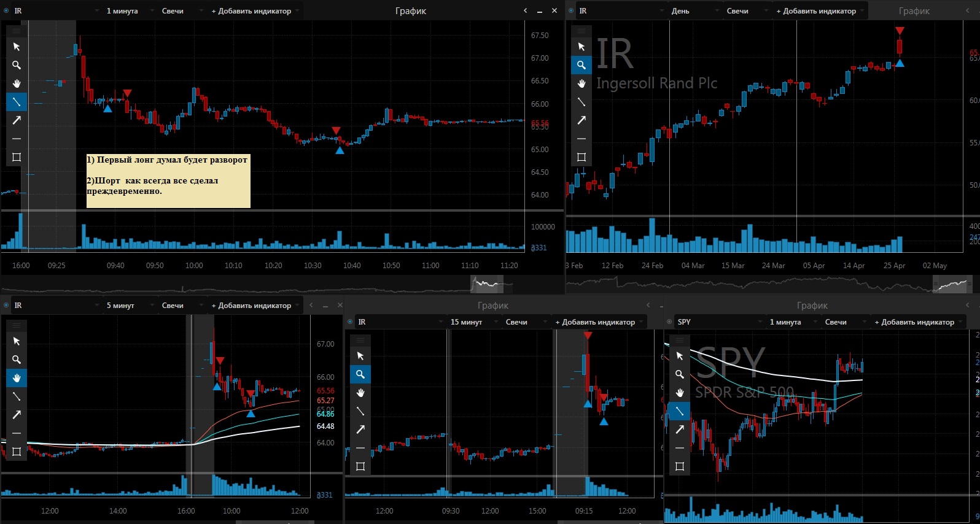Screen dimensions: 980x524
Task: Click the navigator thumb under 1-minute IR chart
Action: (x=487, y=284)
